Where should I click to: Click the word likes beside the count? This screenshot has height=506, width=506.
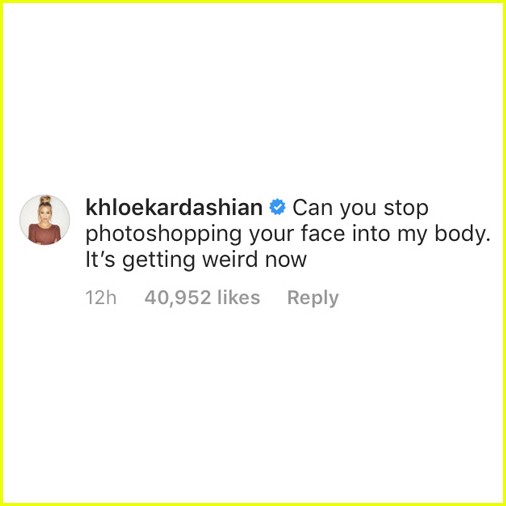(238, 297)
